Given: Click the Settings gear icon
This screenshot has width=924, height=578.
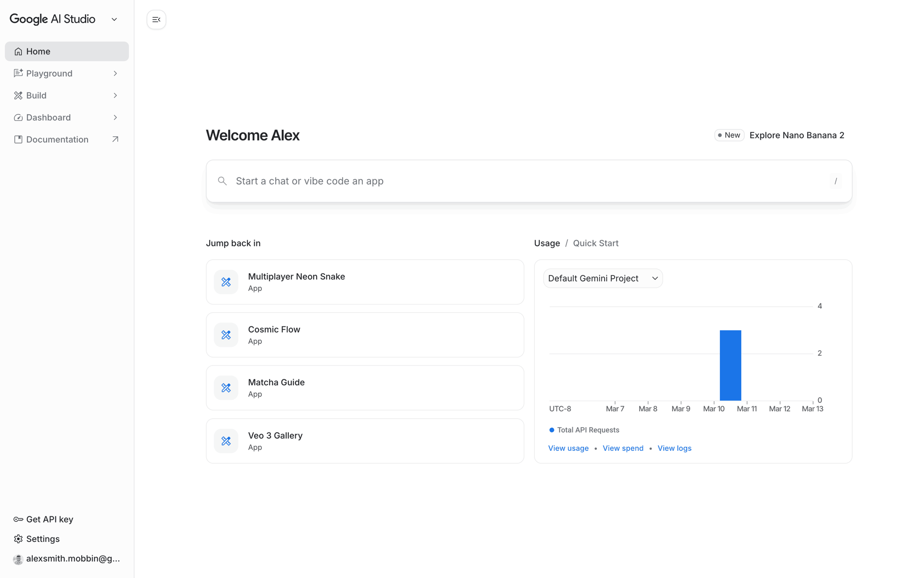Looking at the screenshot, I should 18,539.
